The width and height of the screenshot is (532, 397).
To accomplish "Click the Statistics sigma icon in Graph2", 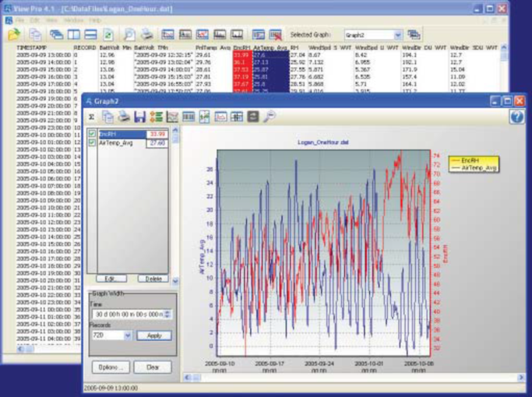I will [x=91, y=117].
